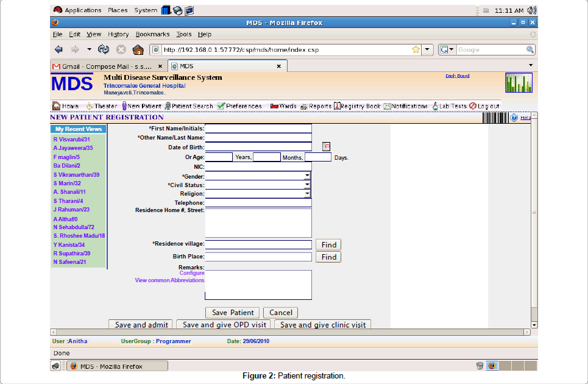588x384 pixels.
Task: Click the volume icon in top panel
Action: pyautogui.click(x=531, y=10)
